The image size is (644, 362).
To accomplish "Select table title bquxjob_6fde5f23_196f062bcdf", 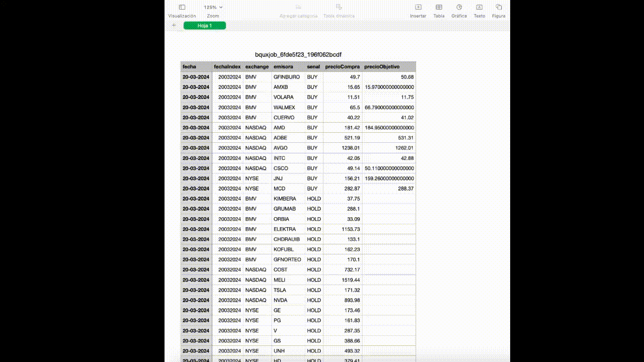I will click(298, 54).
